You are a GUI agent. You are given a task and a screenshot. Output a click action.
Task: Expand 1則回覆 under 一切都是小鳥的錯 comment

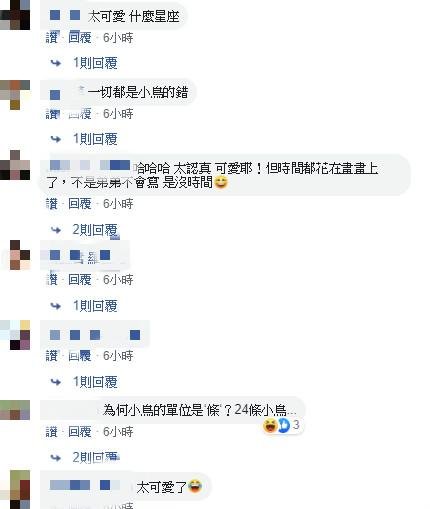coord(95,139)
